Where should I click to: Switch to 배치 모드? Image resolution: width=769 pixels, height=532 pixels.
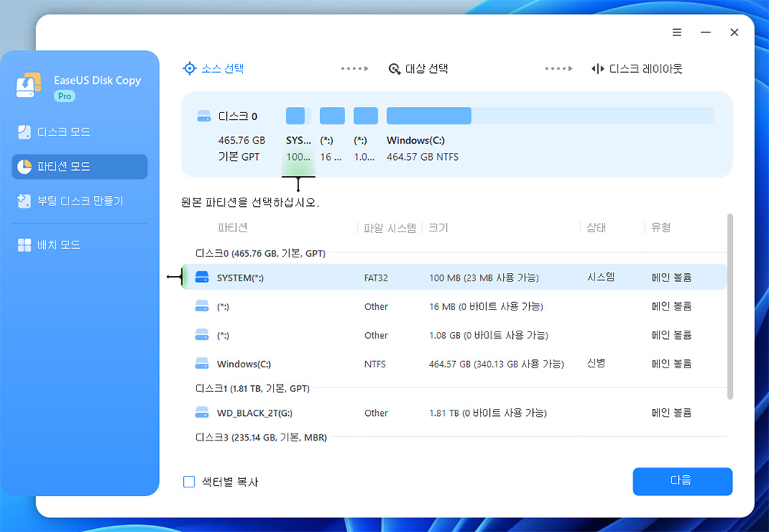(x=79, y=245)
